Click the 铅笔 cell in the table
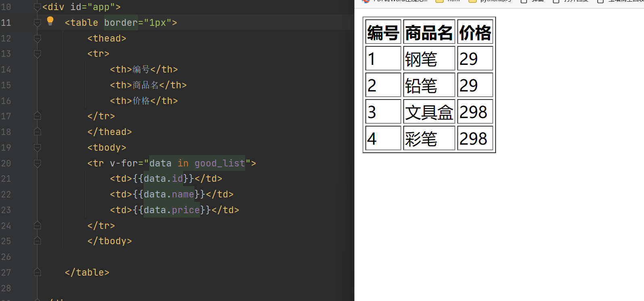 point(429,85)
